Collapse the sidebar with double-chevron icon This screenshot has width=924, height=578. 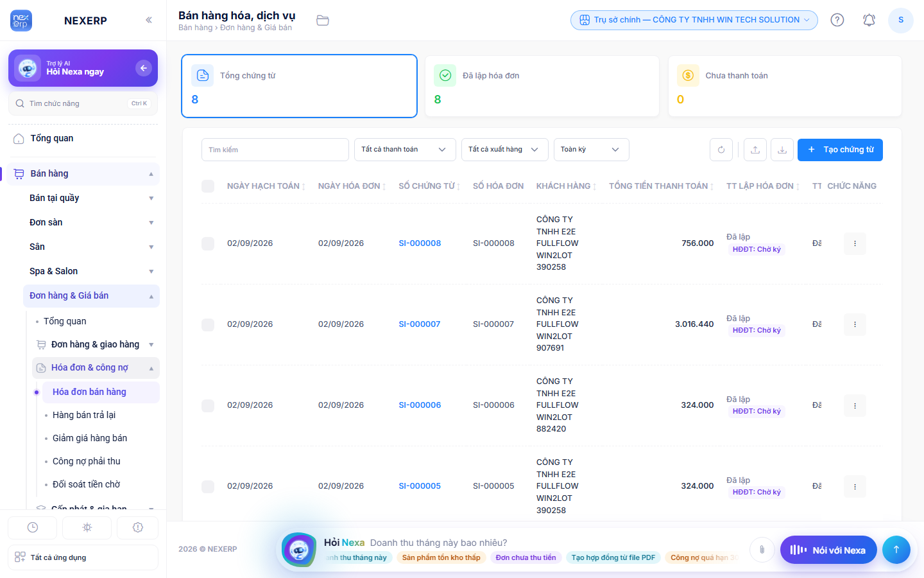click(x=149, y=20)
